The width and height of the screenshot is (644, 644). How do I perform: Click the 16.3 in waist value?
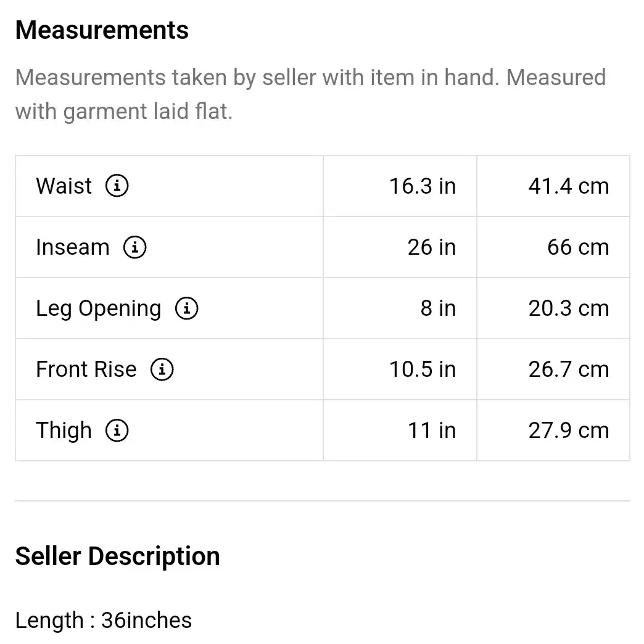tap(423, 186)
